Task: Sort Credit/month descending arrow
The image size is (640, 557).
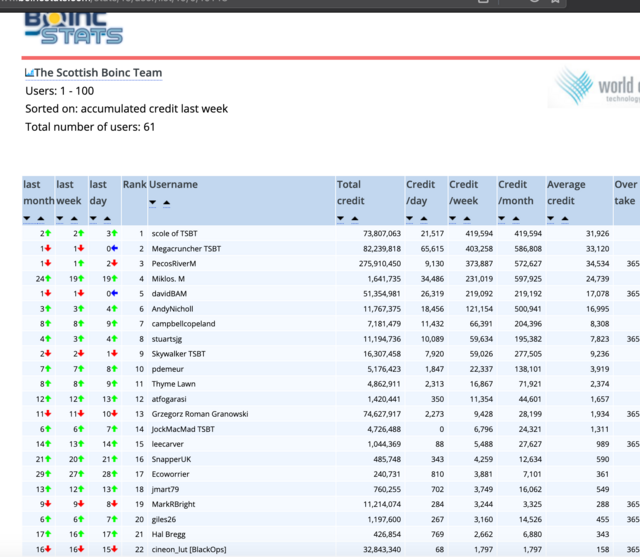Action: pyautogui.click(x=502, y=219)
